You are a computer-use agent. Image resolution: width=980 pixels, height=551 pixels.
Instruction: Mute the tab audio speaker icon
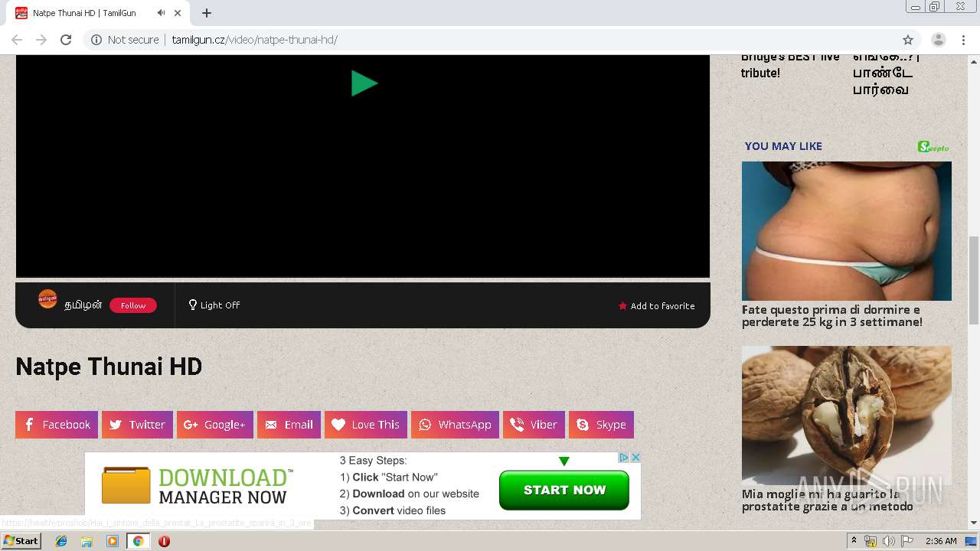(x=161, y=13)
